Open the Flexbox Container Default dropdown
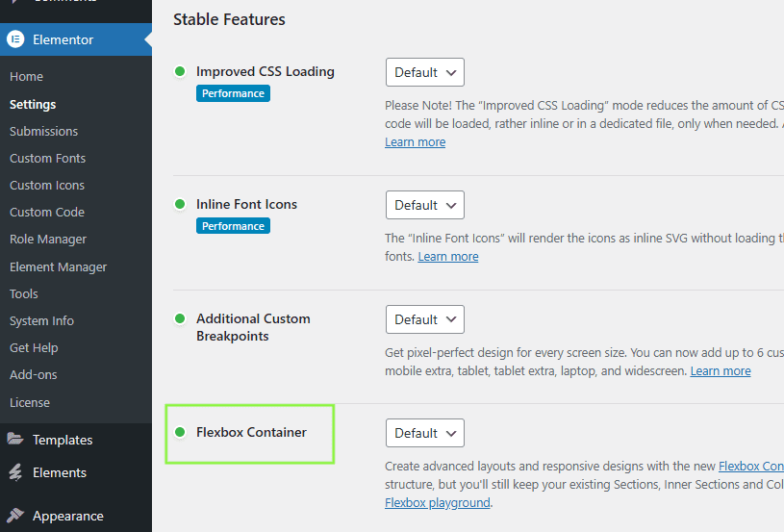The image size is (784, 532). point(425,433)
